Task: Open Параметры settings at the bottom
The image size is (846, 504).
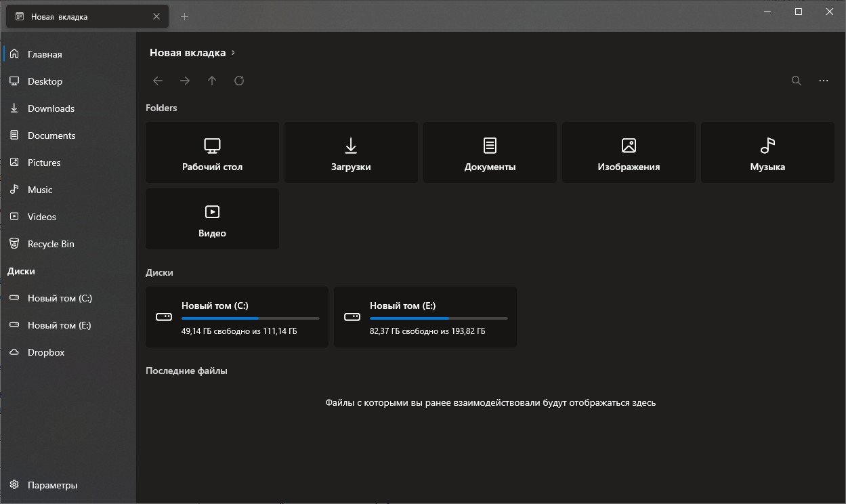Action: 68,485
